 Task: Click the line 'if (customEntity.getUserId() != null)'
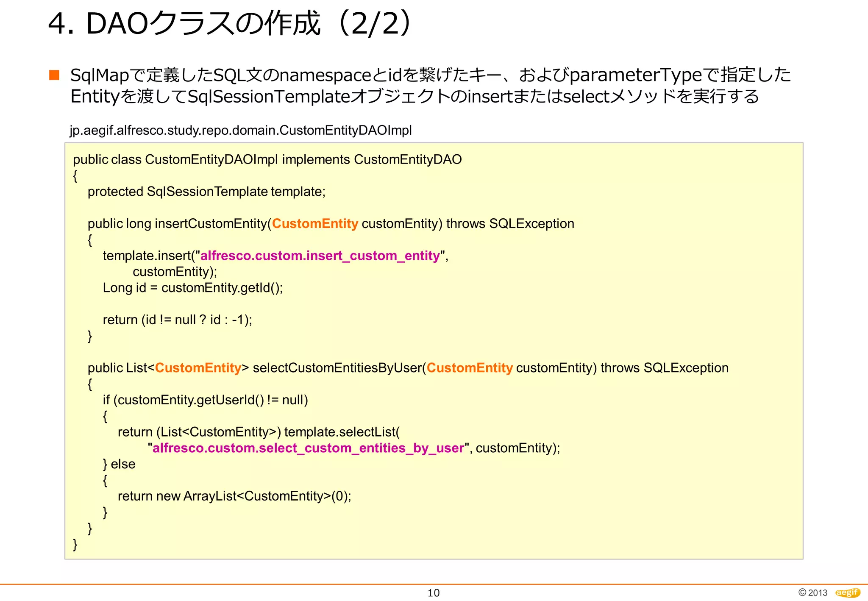click(x=206, y=400)
